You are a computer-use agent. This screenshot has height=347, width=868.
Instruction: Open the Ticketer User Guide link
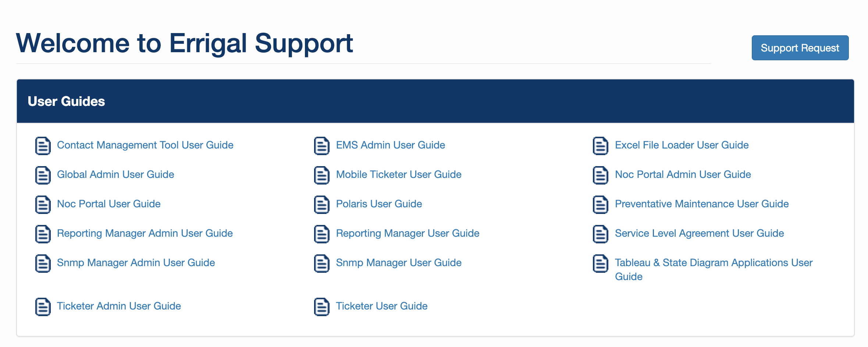pos(381,306)
